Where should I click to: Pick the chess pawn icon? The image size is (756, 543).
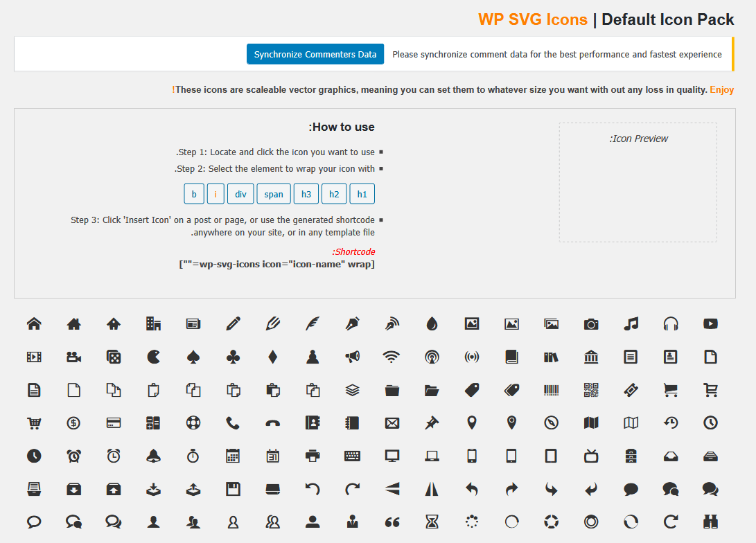[313, 357]
